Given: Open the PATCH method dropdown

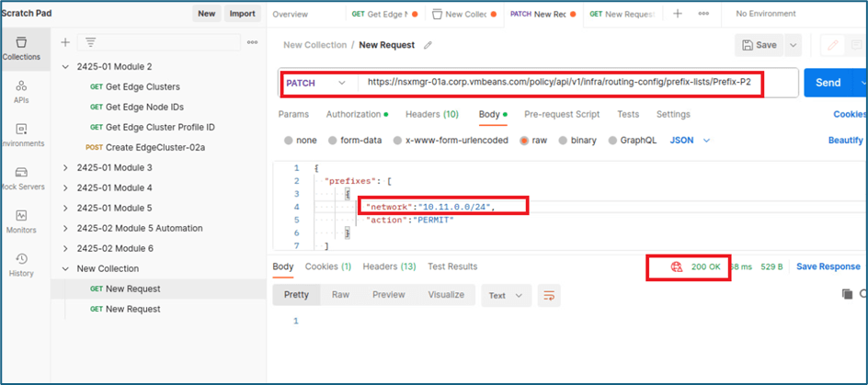Looking at the screenshot, I should click(x=317, y=83).
